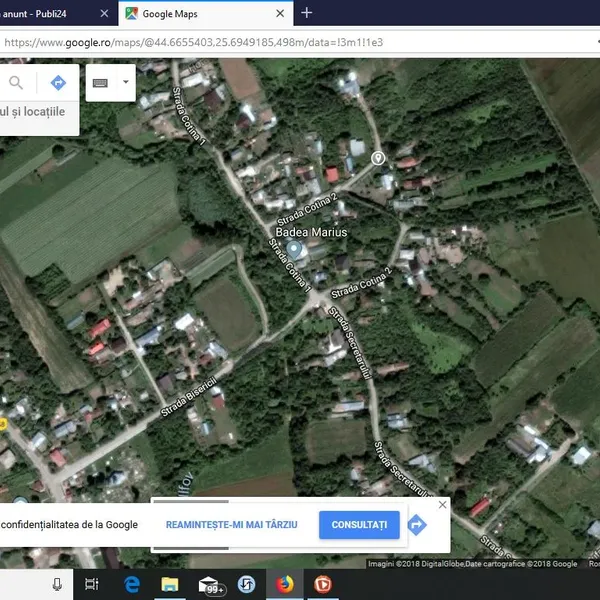
Task: Select the Google Maps browser tab
Action: pos(206,13)
